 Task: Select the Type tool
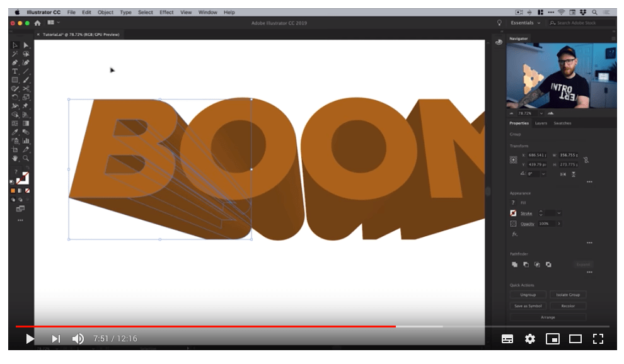15,71
